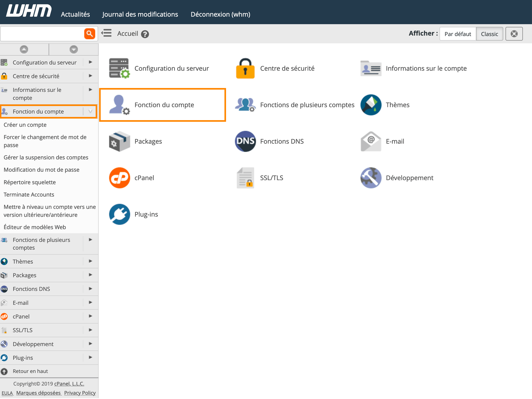Open the Terminate Accounts link
The width and height of the screenshot is (532, 399).
pyautogui.click(x=29, y=194)
